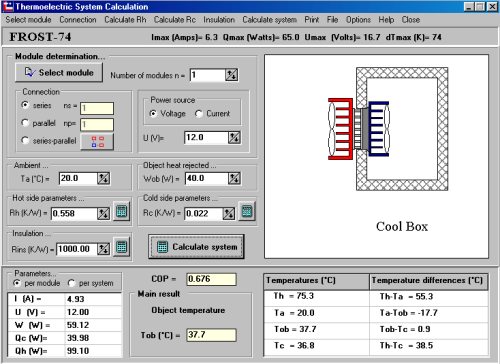Click the Number of modules input field
The height and width of the screenshot is (364, 500).
(208, 75)
